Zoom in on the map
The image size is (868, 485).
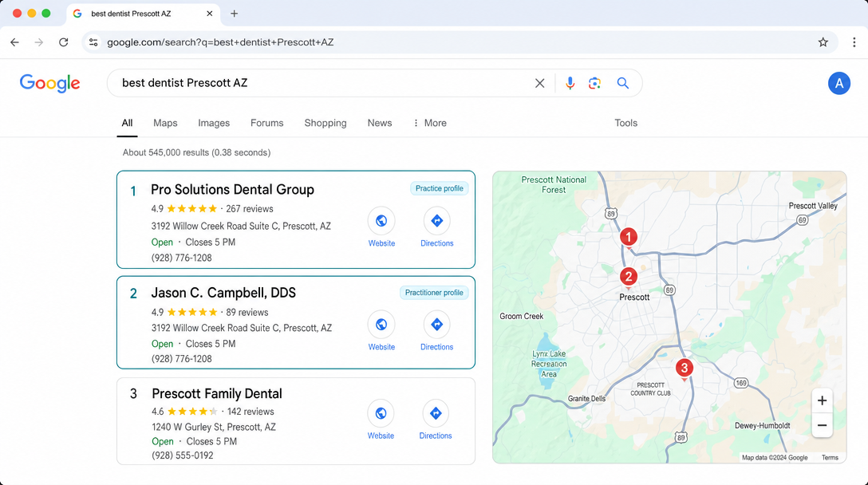point(822,401)
